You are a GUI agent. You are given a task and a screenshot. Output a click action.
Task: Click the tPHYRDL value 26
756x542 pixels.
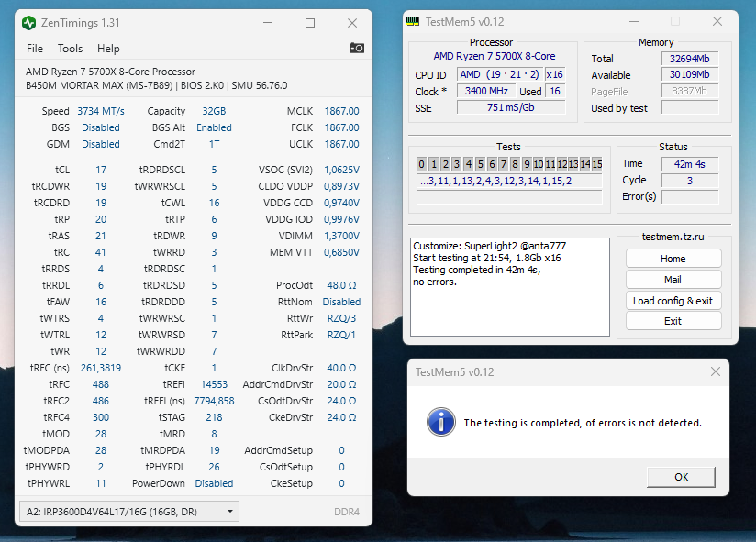[x=214, y=468]
